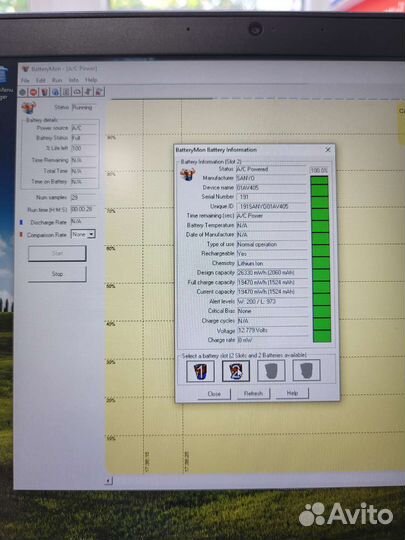This screenshot has width=405, height=540.
Task: Click the seventh main-window toolbar icon
Action: [89, 92]
